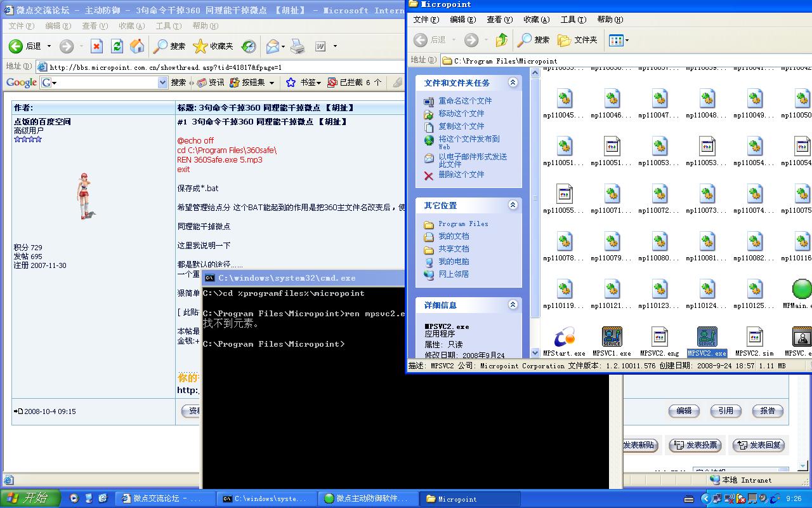Click 移动这个文件 task link
The height and width of the screenshot is (508, 812).
(461, 113)
